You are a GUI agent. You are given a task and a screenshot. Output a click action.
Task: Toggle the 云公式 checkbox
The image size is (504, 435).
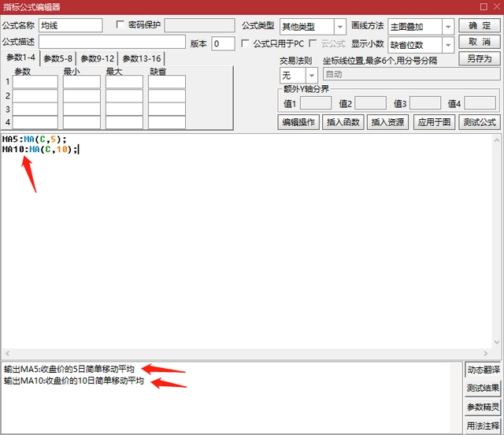pyautogui.click(x=313, y=43)
